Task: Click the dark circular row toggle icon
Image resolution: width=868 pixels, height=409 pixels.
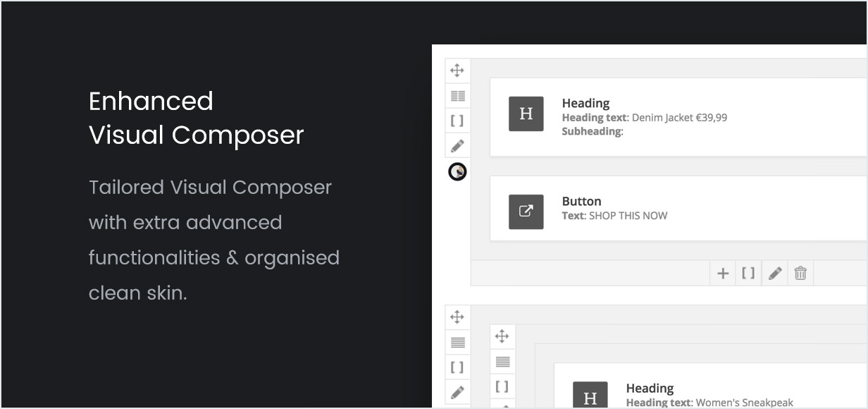Action: pyautogui.click(x=457, y=171)
